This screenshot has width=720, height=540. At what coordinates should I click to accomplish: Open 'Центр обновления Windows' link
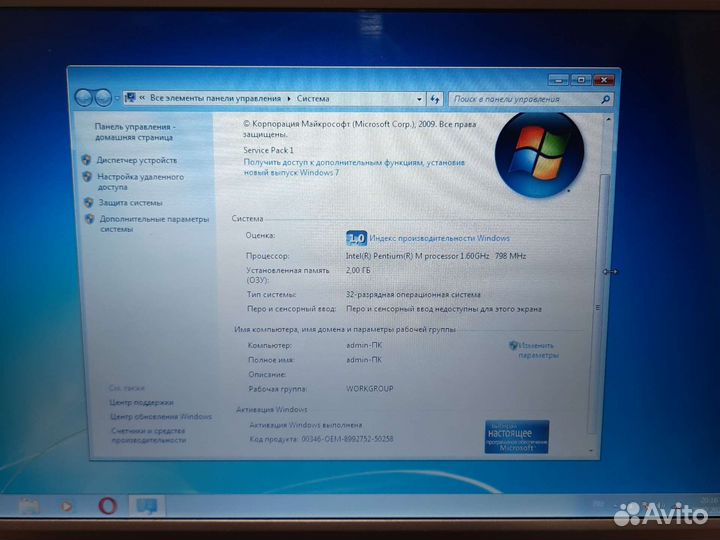pos(161,417)
